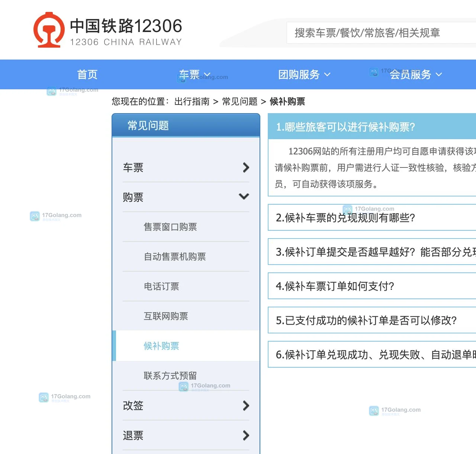476x454 pixels.
Task: Click the arrow next to 退票
Action: tap(246, 435)
